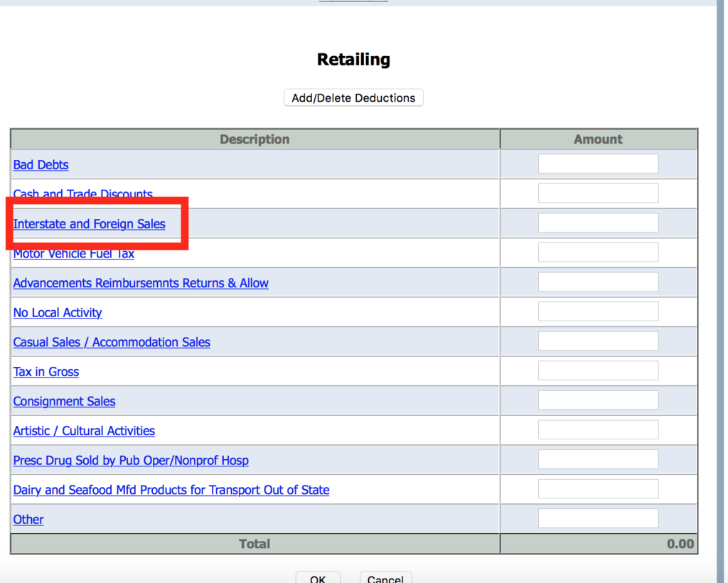
Task: Open Dairy and Seafood Mfd Products link
Action: click(171, 490)
